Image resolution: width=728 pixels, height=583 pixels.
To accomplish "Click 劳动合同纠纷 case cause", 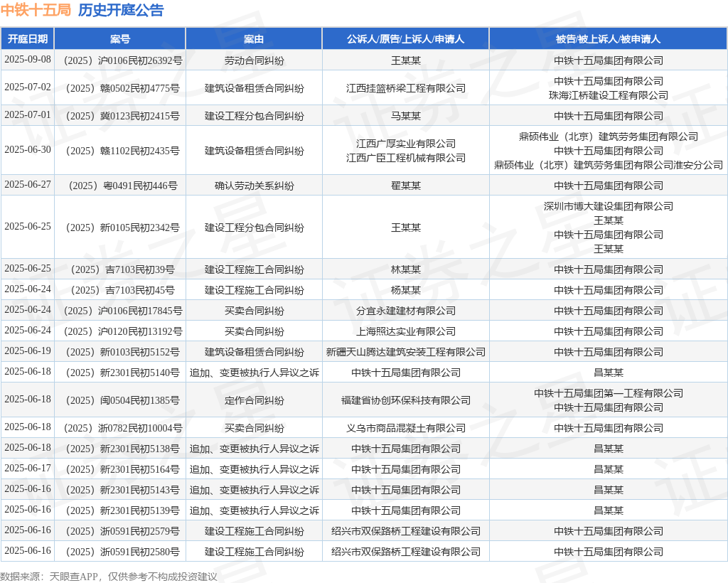I will tap(254, 61).
